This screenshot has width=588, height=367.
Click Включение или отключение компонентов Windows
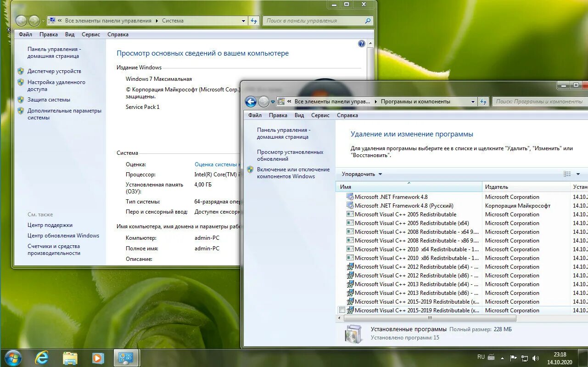pyautogui.click(x=293, y=173)
